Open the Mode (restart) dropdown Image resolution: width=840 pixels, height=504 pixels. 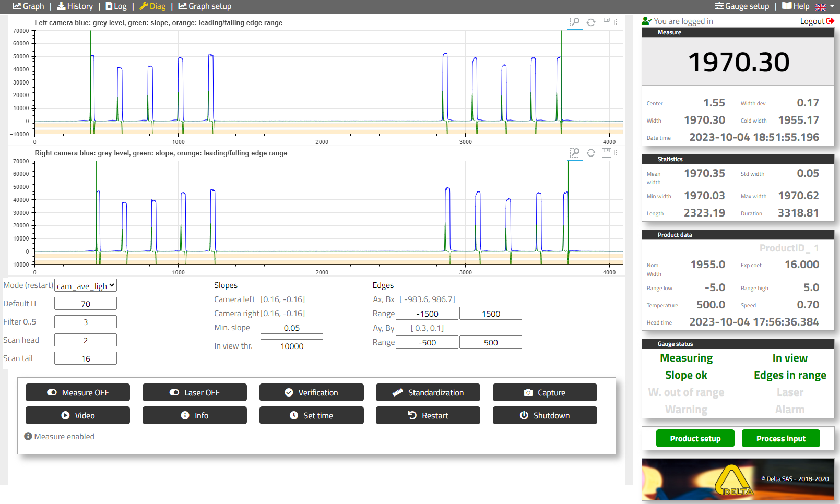(x=86, y=286)
